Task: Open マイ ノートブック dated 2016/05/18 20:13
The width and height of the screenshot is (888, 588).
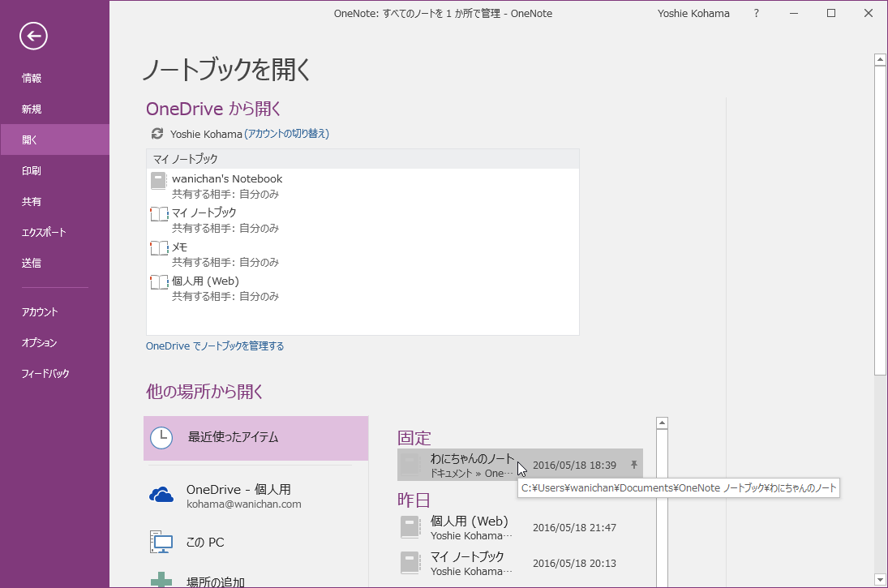Action: coord(520,563)
